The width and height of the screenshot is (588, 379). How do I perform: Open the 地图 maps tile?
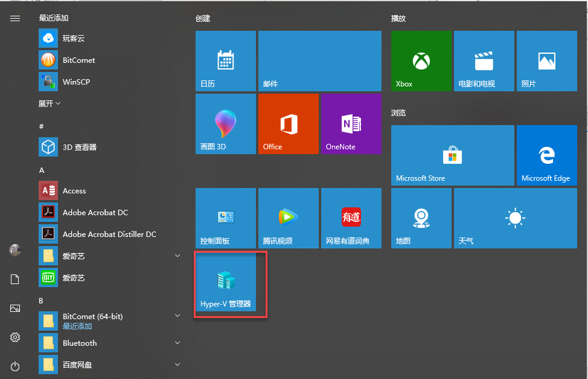(x=421, y=218)
